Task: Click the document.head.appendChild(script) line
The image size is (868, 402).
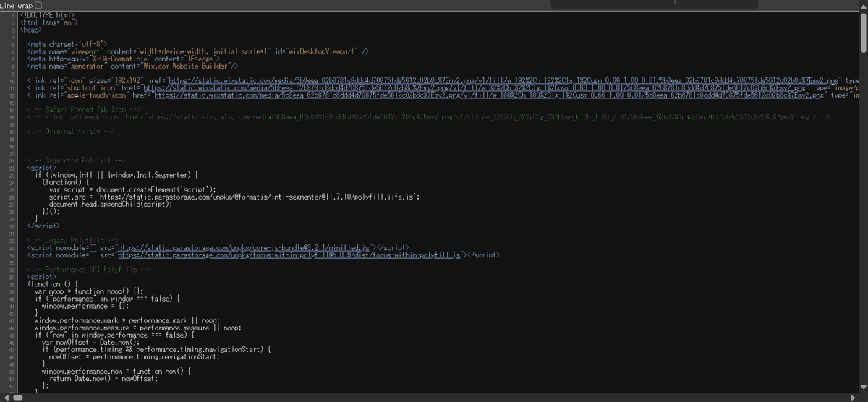Action: pos(111,203)
